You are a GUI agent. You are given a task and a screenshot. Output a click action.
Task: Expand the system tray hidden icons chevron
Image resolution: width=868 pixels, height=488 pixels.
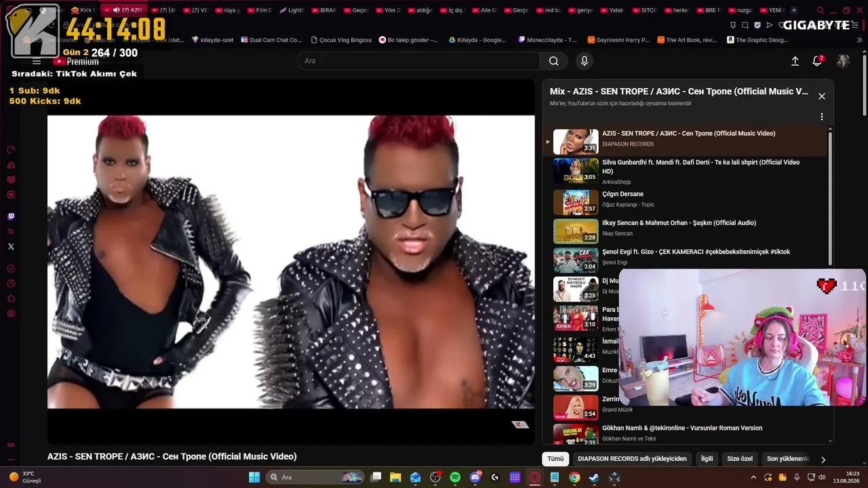753,477
